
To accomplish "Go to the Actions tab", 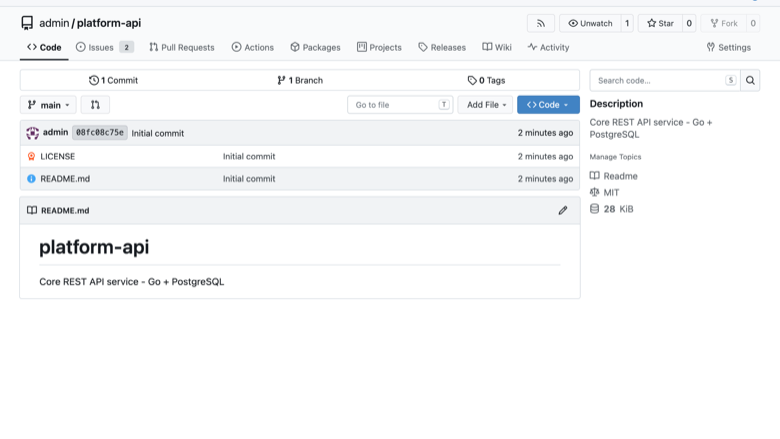I will click(253, 47).
